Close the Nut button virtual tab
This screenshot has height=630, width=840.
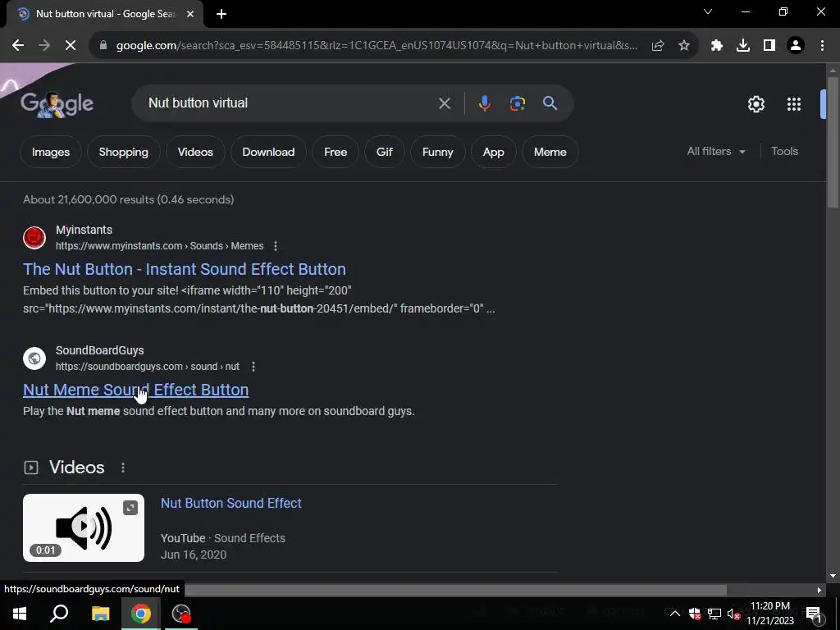190,14
